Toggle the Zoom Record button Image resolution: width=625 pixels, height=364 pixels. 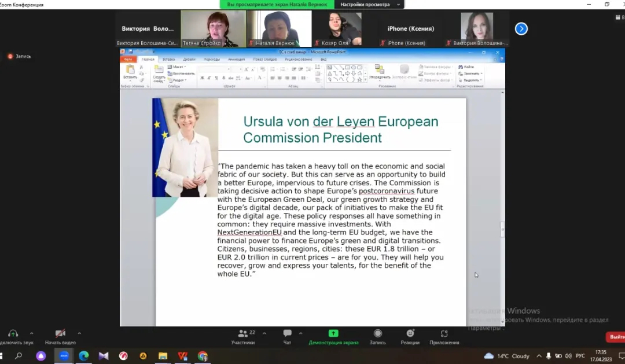coord(378,333)
